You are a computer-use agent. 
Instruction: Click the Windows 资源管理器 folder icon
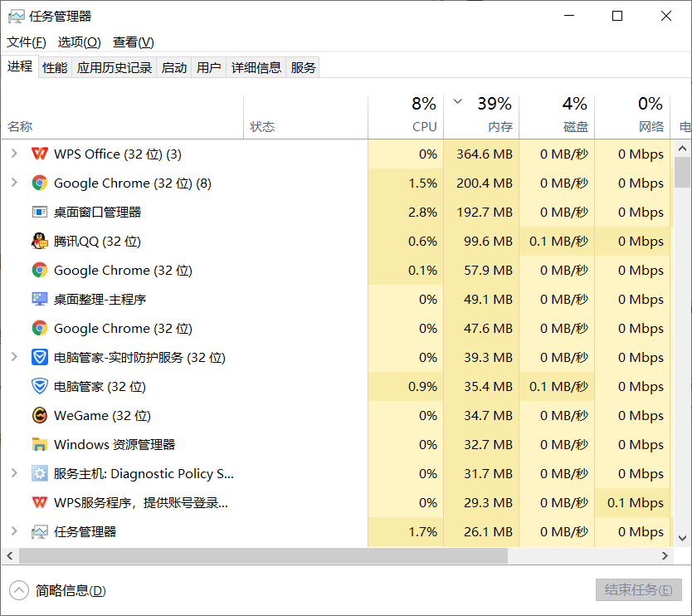[x=40, y=444]
